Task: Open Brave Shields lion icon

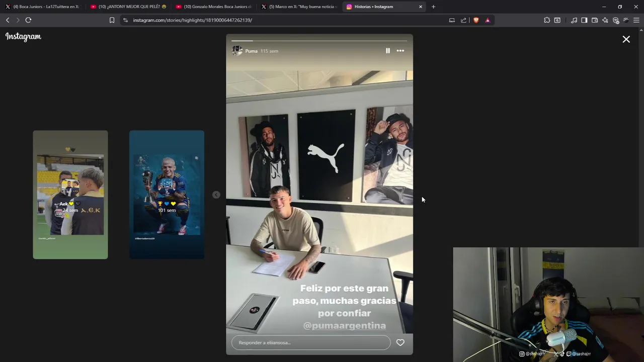Action: coord(476,20)
